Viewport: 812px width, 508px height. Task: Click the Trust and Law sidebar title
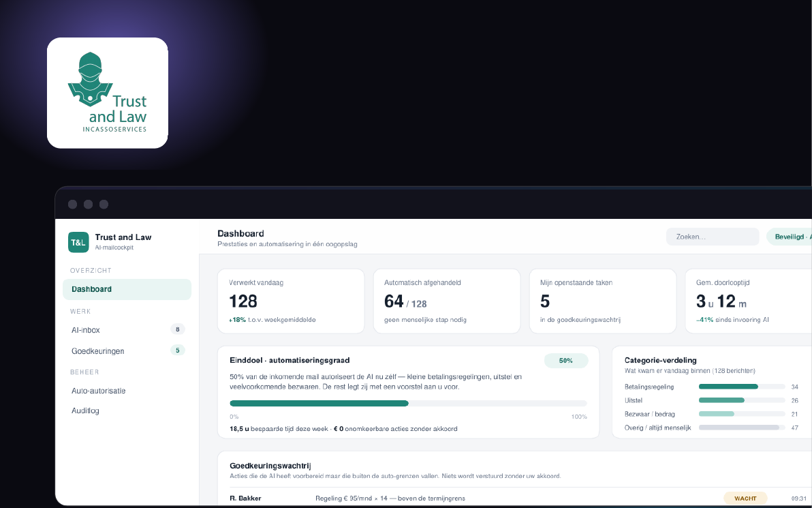click(123, 237)
